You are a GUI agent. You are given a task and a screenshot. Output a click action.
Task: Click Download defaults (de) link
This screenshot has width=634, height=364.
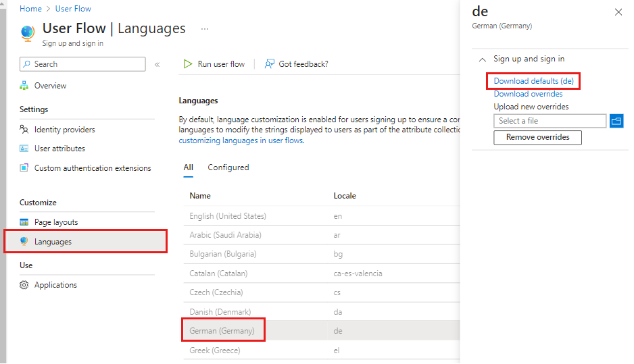pos(533,81)
